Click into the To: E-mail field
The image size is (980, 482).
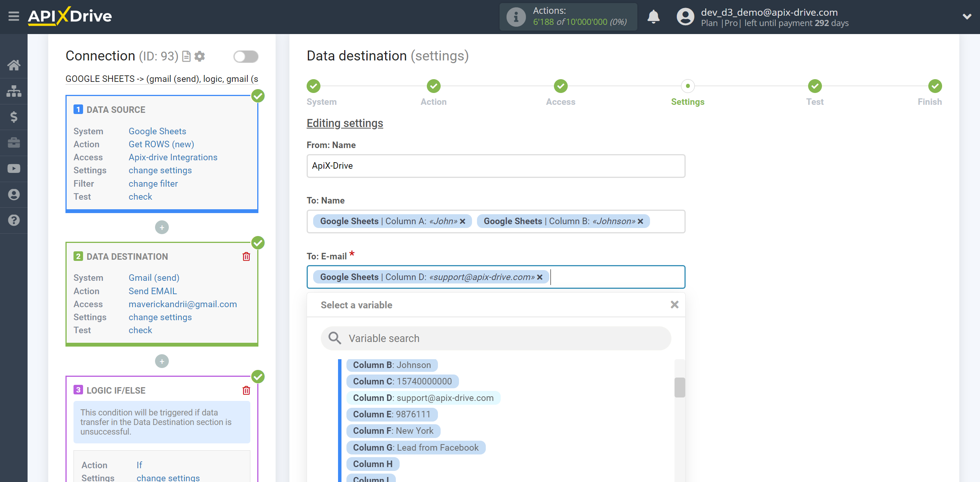496,277
